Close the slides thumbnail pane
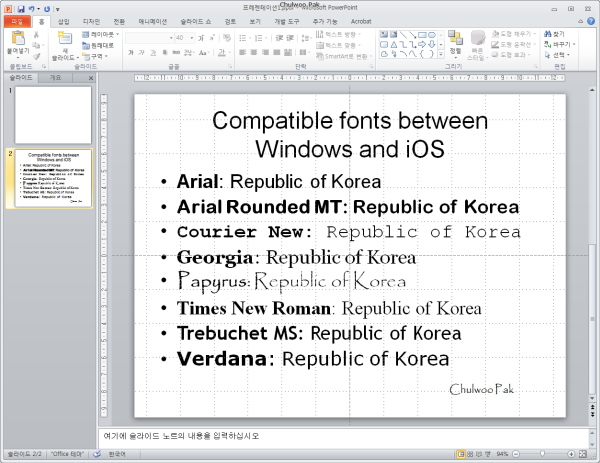The width and height of the screenshot is (600, 463). [x=91, y=78]
